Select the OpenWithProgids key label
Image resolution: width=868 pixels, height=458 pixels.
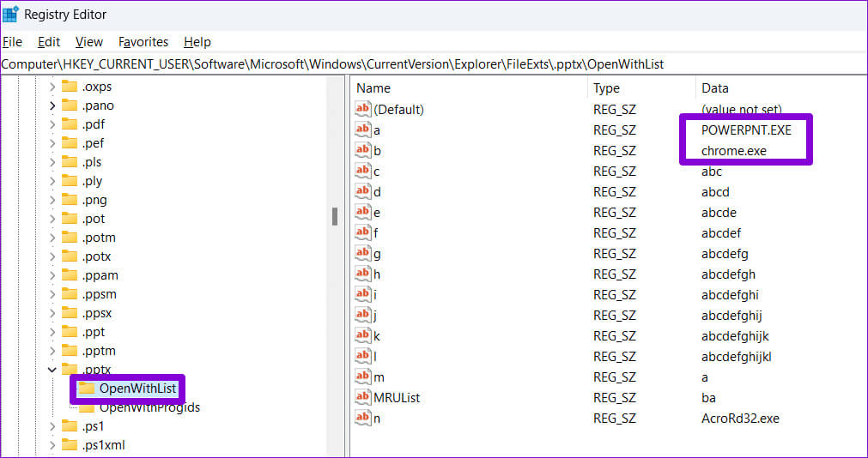[x=149, y=407]
